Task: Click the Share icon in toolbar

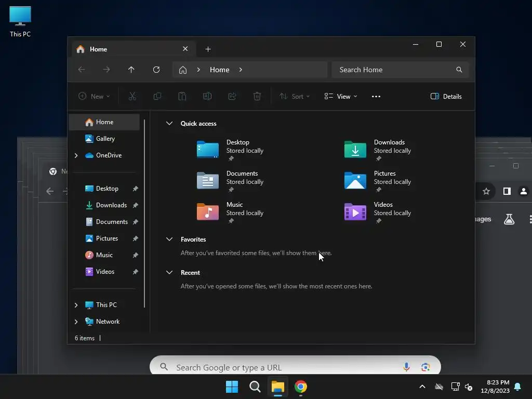Action: tap(232, 96)
